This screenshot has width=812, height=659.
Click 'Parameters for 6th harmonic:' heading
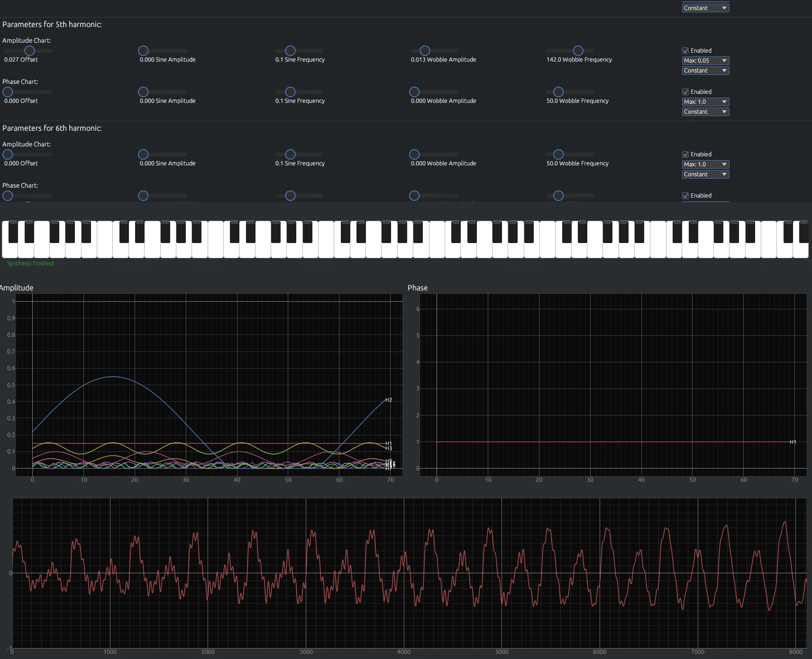click(x=52, y=128)
